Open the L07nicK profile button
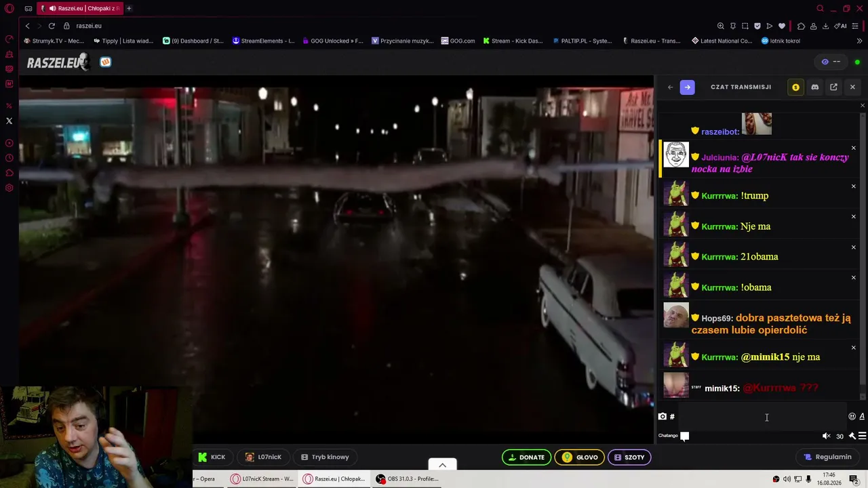868x488 pixels. tap(263, 457)
